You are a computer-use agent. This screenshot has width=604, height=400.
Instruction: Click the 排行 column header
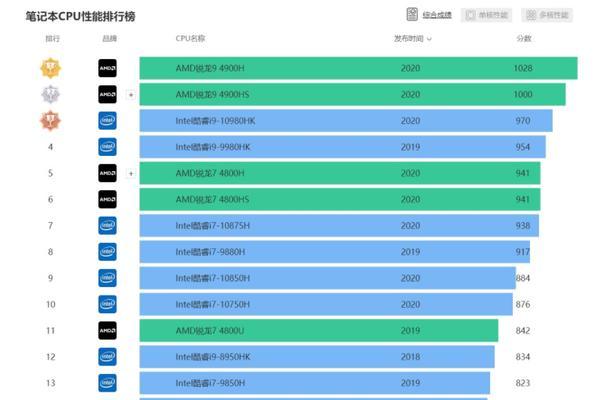coord(52,39)
